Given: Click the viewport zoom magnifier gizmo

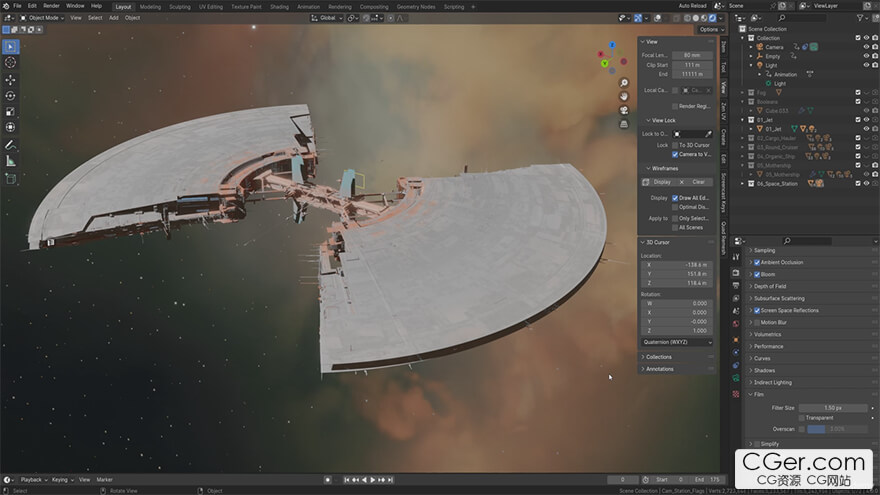Looking at the screenshot, I should point(624,83).
